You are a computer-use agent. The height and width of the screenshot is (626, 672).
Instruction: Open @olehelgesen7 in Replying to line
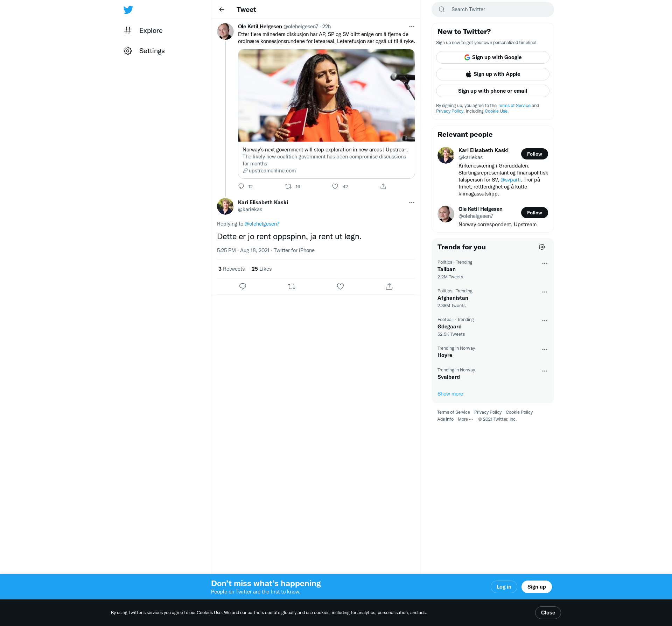click(262, 224)
